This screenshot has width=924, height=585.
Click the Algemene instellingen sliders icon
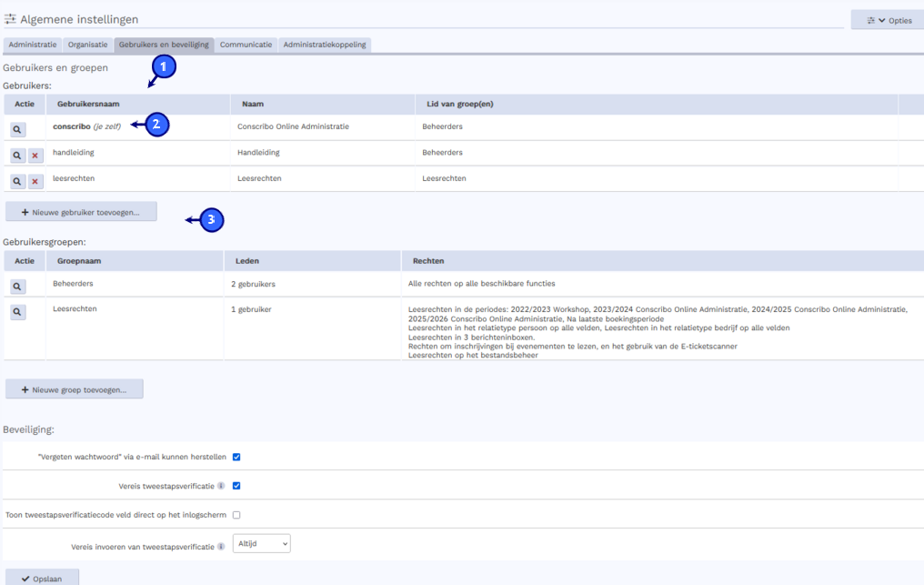(x=10, y=19)
